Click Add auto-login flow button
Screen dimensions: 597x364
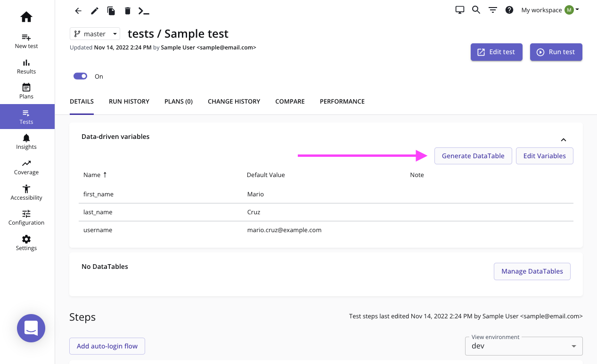[107, 346]
